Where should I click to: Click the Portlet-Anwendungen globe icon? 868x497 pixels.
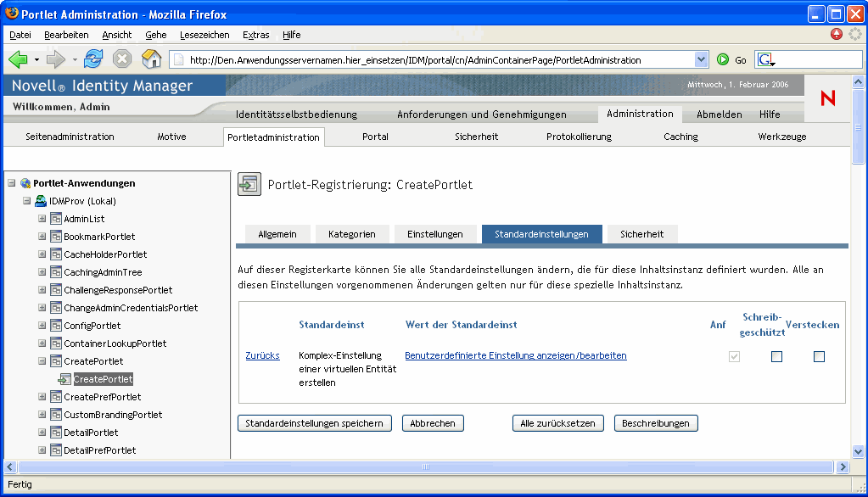[x=25, y=183]
